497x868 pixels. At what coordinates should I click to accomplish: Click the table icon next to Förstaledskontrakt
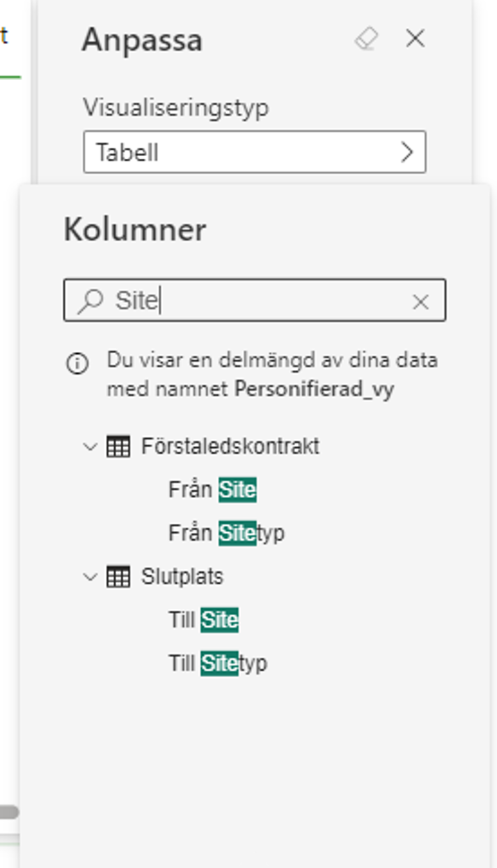point(118,447)
